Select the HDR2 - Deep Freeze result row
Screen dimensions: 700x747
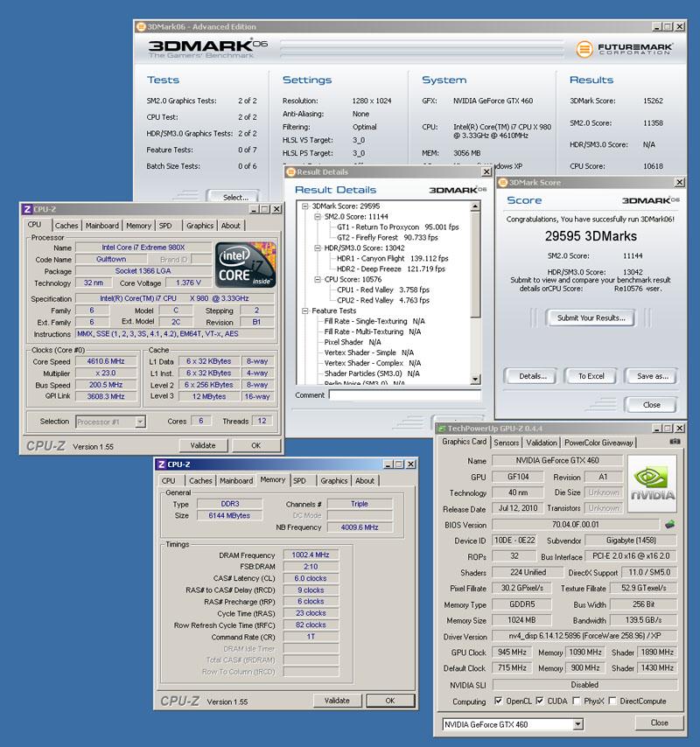pos(391,269)
